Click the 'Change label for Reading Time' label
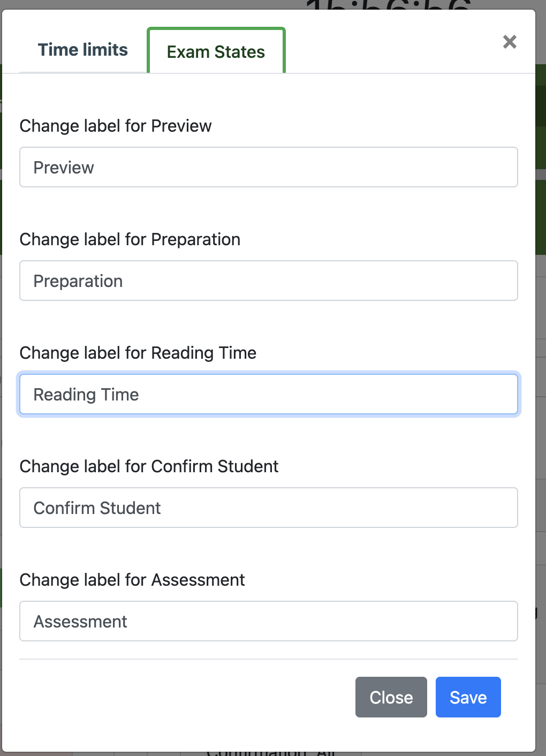This screenshot has width=546, height=756. coord(138,353)
